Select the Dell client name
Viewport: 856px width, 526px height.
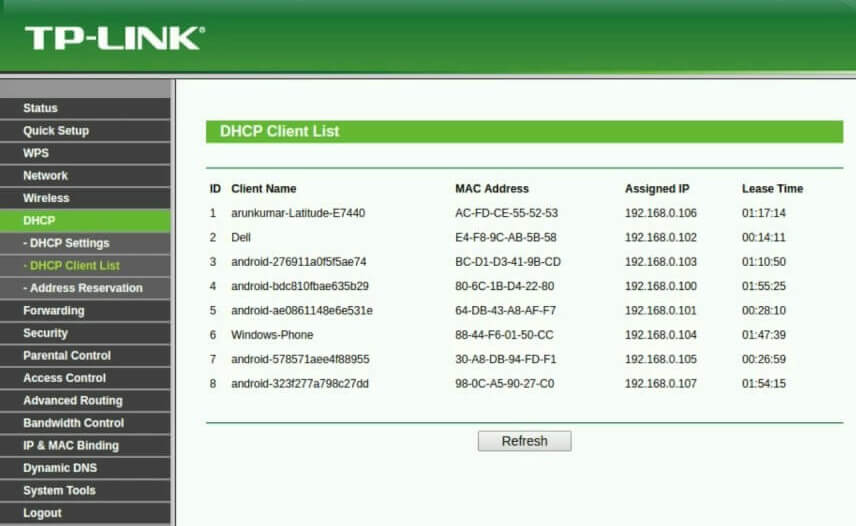click(241, 237)
